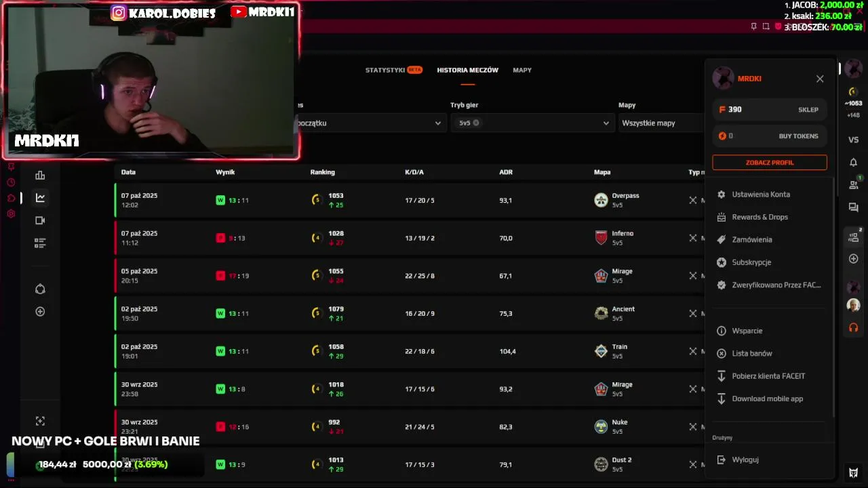Click the orange headset support icon
868x488 pixels.
(x=854, y=327)
